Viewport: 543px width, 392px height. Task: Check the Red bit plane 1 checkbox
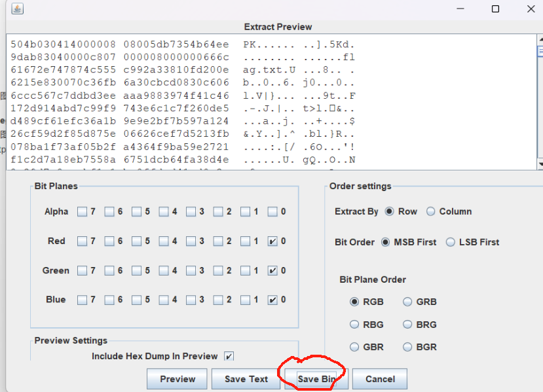pyautogui.click(x=245, y=241)
